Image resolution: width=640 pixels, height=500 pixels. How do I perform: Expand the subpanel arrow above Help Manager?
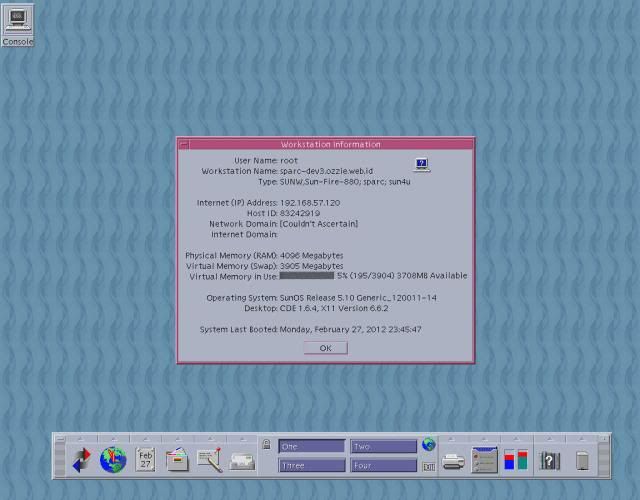pyautogui.click(x=550, y=439)
